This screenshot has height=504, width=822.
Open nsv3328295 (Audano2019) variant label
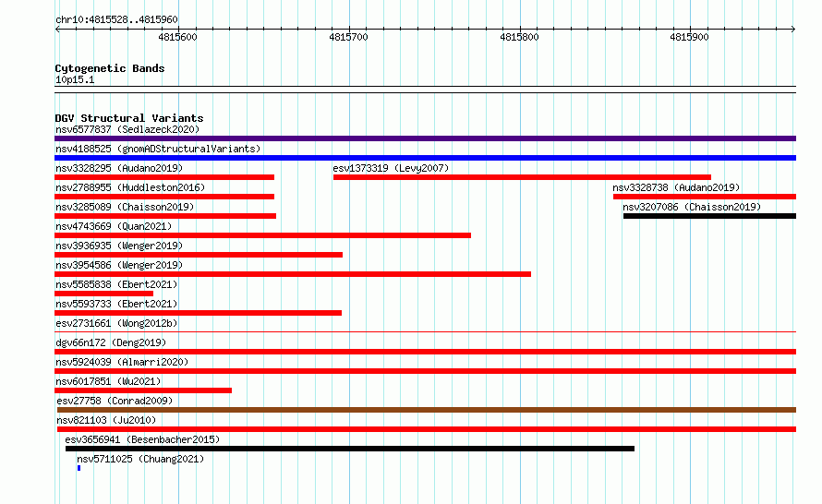[x=119, y=168]
